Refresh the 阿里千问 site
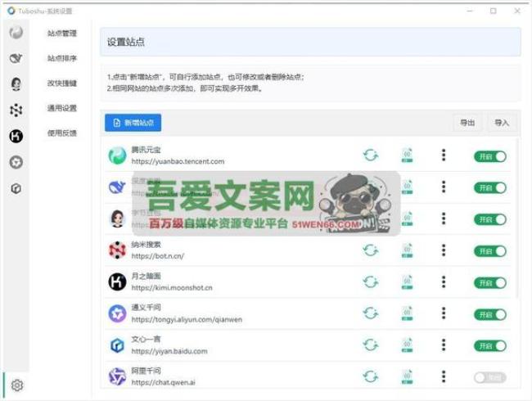The width and height of the screenshot is (532, 401). click(x=371, y=376)
